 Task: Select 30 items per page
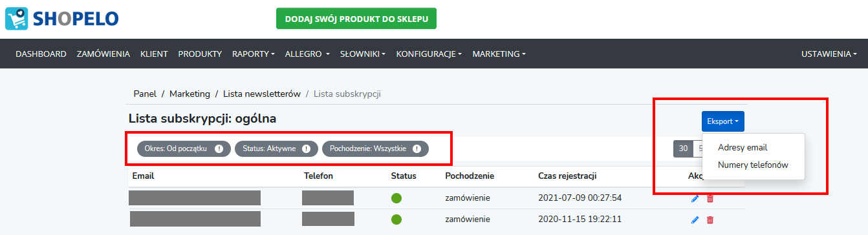683,148
